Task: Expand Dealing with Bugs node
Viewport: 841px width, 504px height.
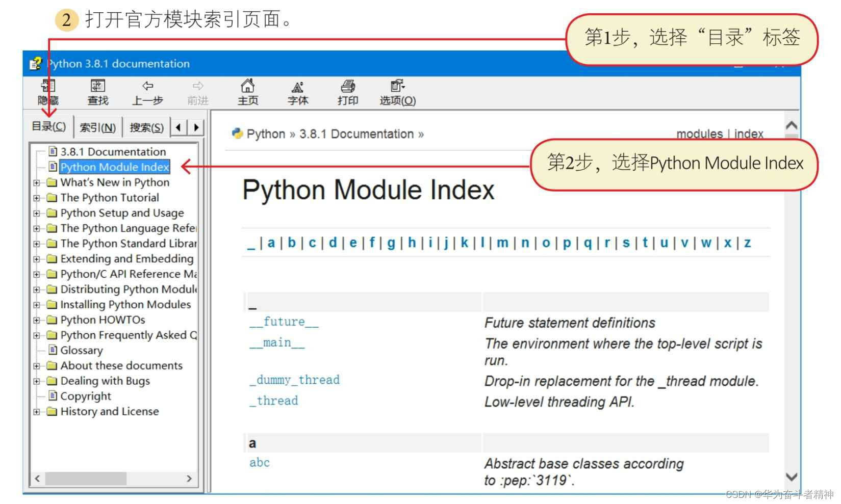Action: (x=37, y=381)
